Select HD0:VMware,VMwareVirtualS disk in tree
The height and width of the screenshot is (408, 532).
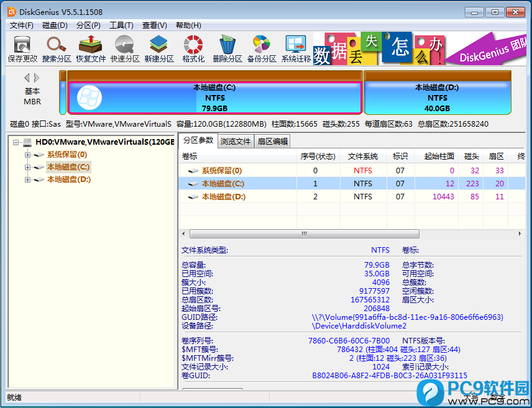[x=105, y=142]
